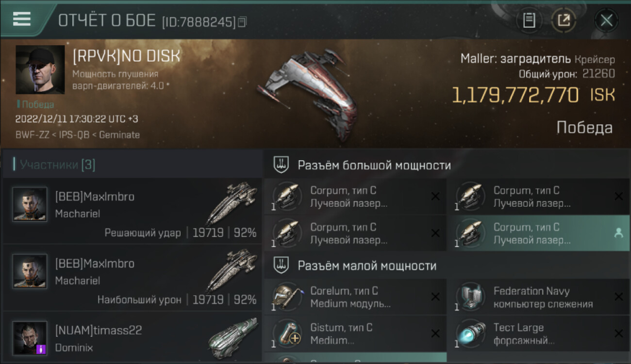Click X on Federation Navy computer row
This screenshot has height=364, width=631.
618,297
